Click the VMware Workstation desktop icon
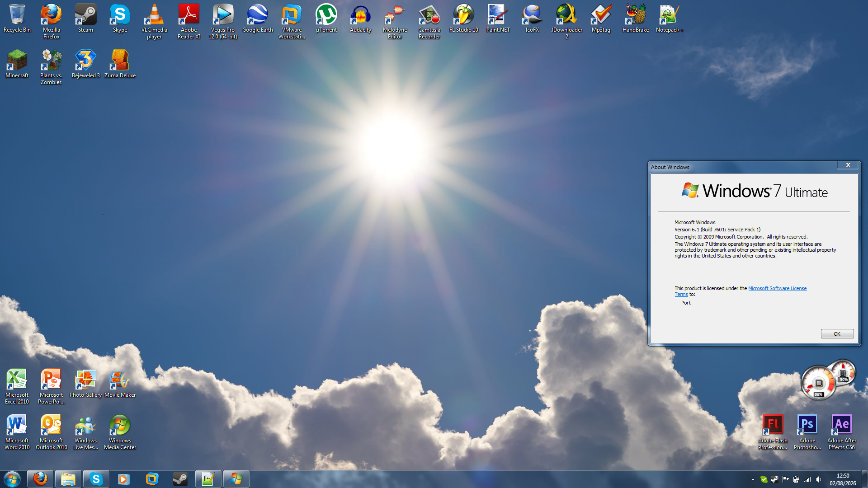This screenshot has width=868, height=488. tap(292, 22)
